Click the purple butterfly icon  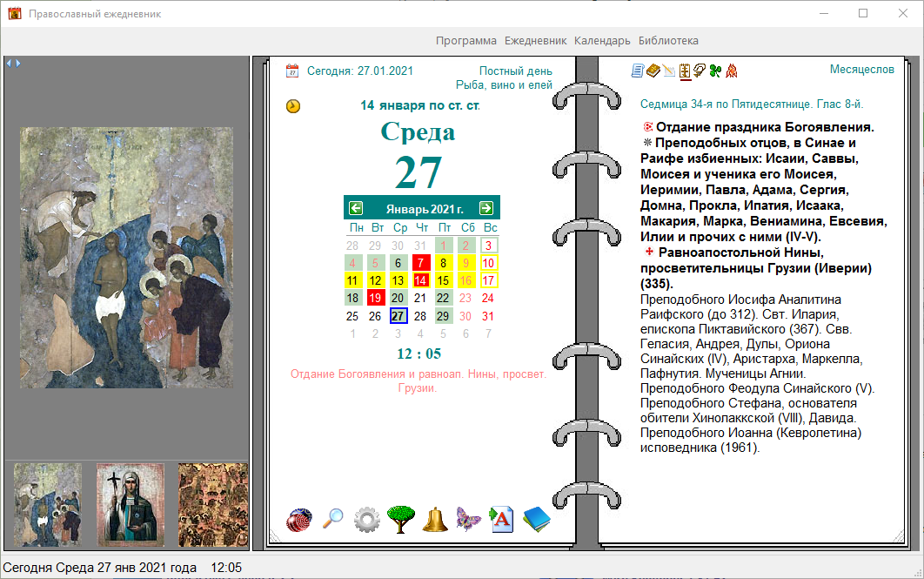[468, 520]
